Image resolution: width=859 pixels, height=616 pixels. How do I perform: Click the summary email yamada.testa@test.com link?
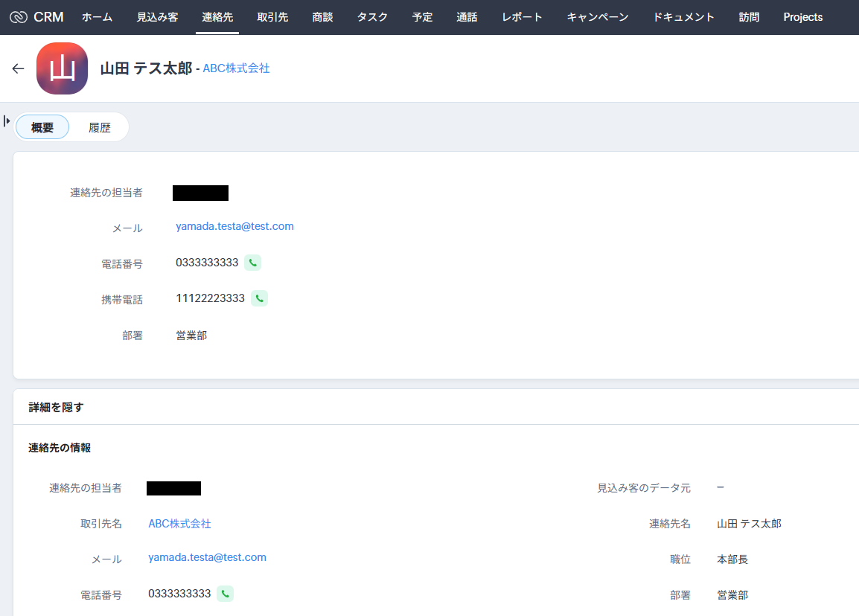(234, 226)
